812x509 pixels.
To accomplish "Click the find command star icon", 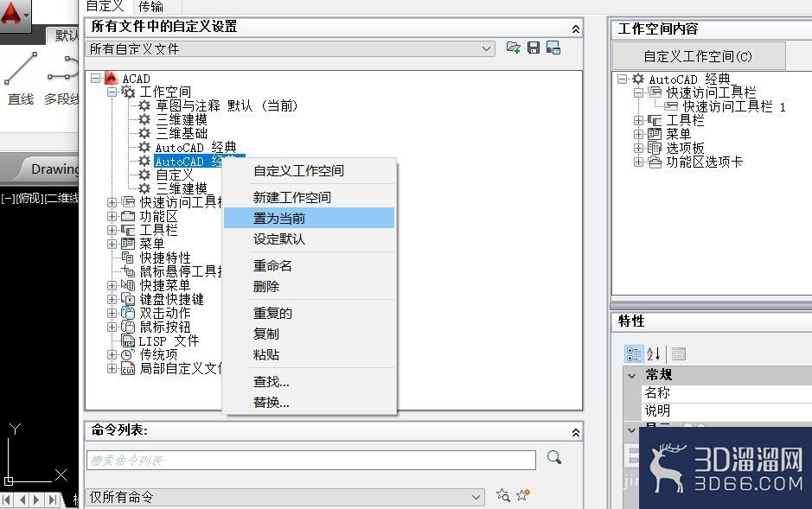I will click(502, 495).
